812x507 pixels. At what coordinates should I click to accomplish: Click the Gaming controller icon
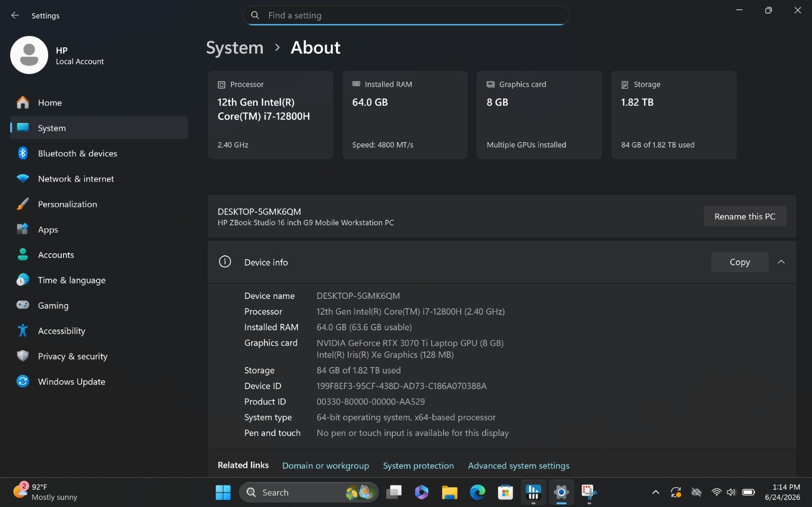pos(23,305)
